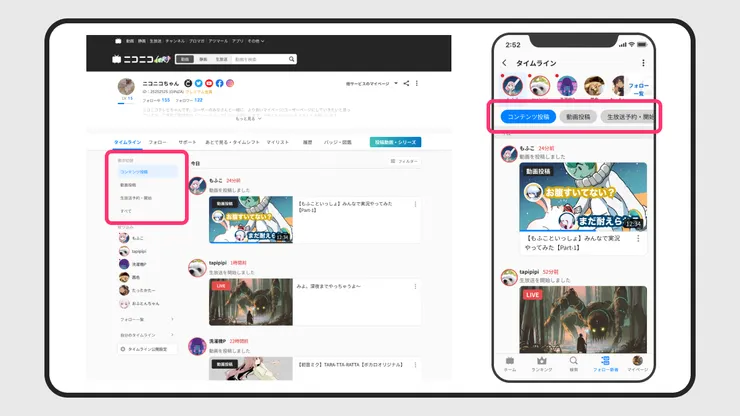Click the small TV icon in the top nav bar
The image size is (740, 416).
[118, 41]
